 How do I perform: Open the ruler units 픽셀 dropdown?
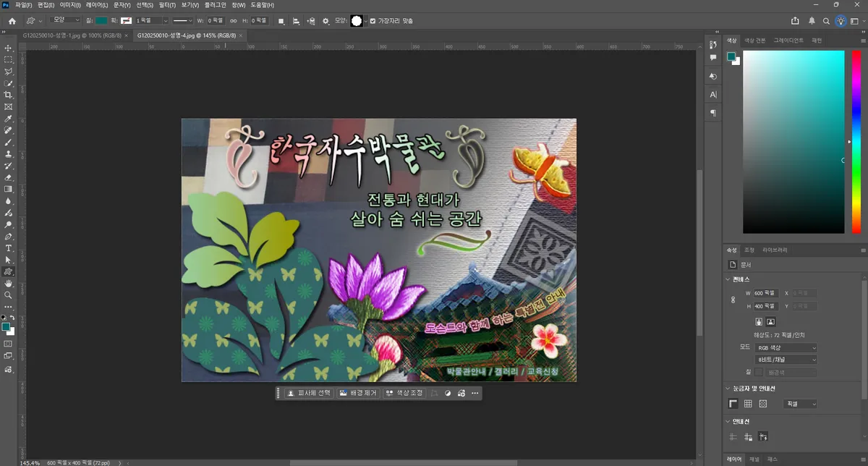pos(801,404)
